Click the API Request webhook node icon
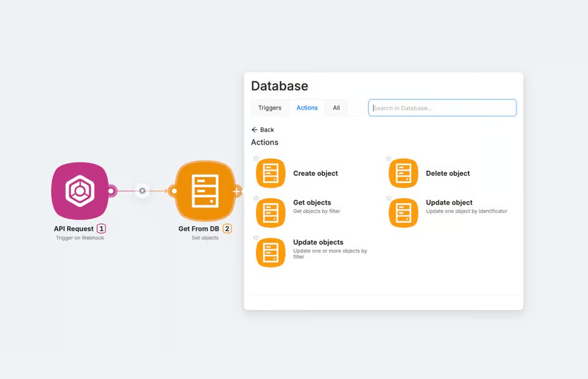This screenshot has height=379, width=588. coord(80,191)
